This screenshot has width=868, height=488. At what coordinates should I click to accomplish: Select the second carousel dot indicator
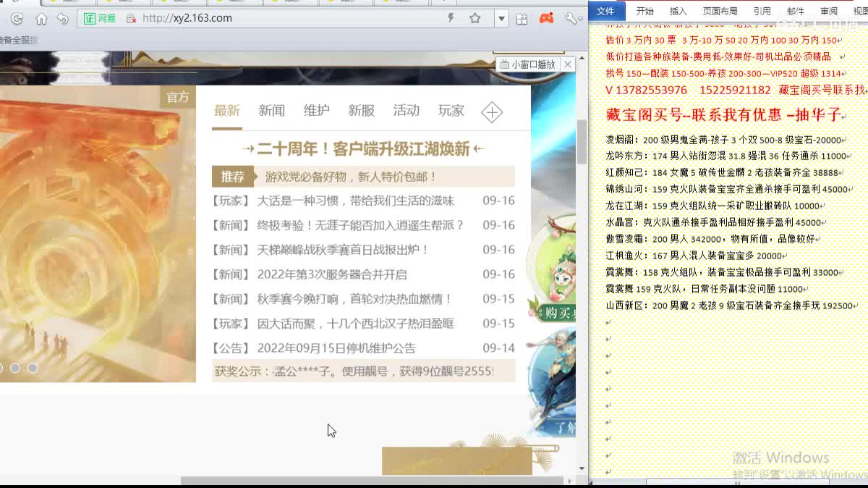(x=14, y=368)
